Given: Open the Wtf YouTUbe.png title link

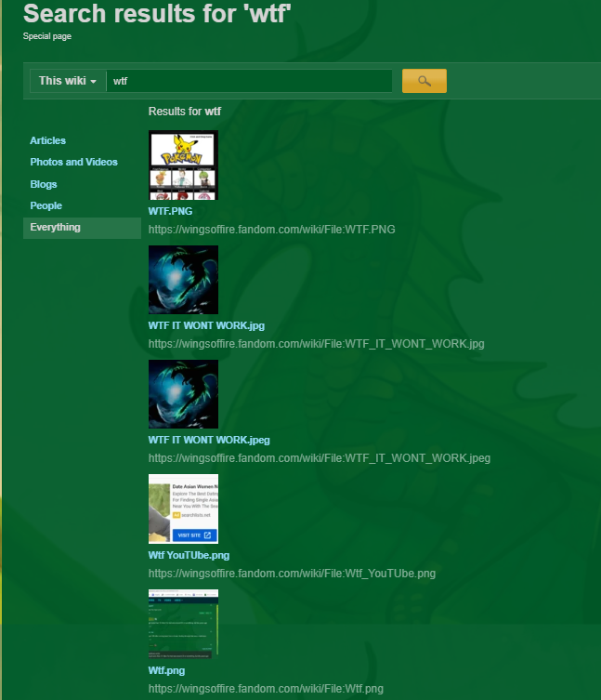Looking at the screenshot, I should coord(189,555).
